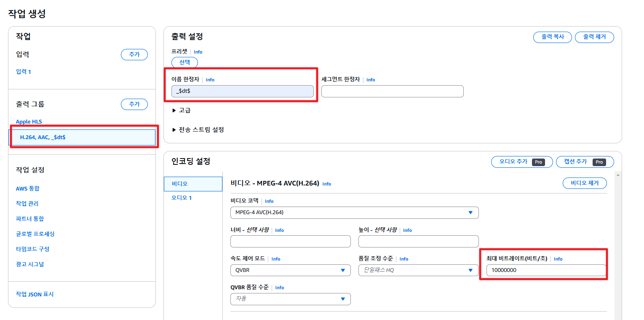Viewport: 644px width, 320px height.
Task: Expand the 고급 section
Action: pos(182,110)
